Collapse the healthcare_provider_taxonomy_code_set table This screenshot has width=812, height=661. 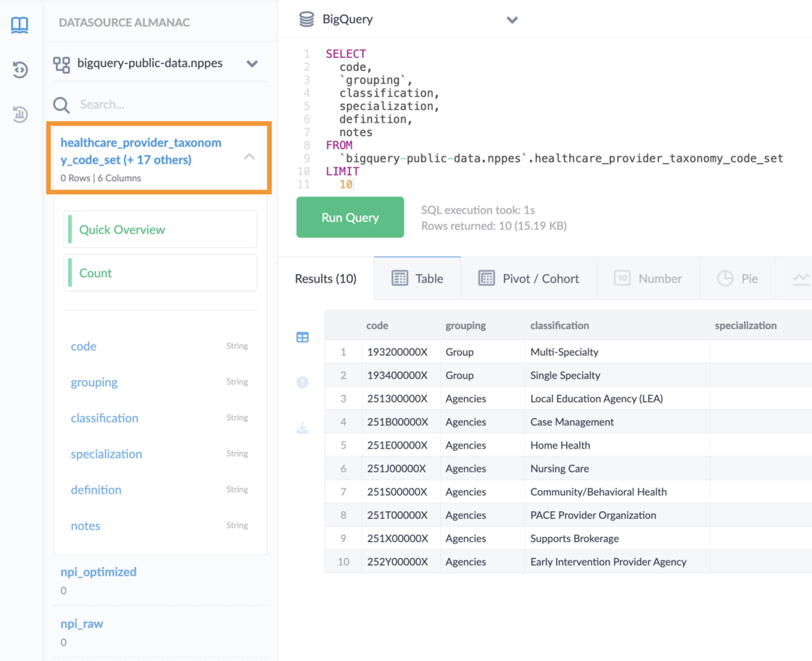pyautogui.click(x=249, y=157)
